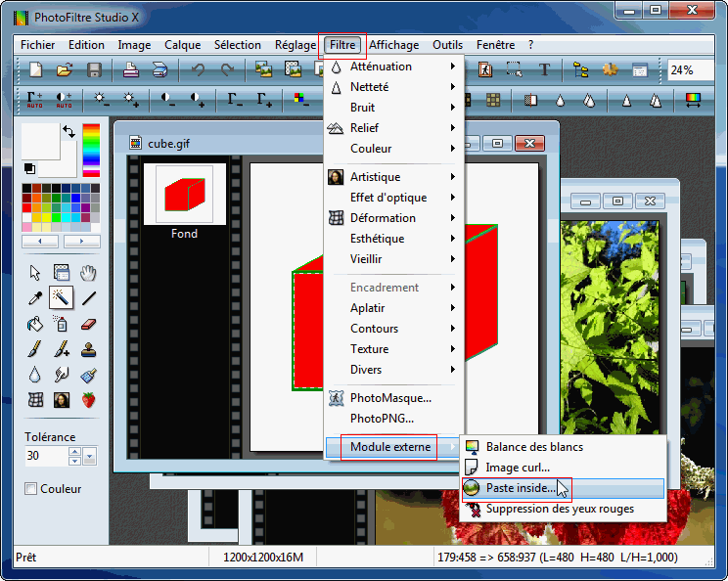
Task: Choose PhotoPNG... filter entry
Action: pos(393,419)
